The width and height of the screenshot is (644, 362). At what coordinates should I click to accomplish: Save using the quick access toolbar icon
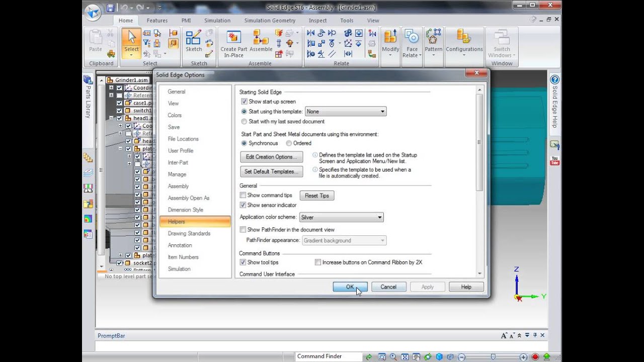point(110,8)
